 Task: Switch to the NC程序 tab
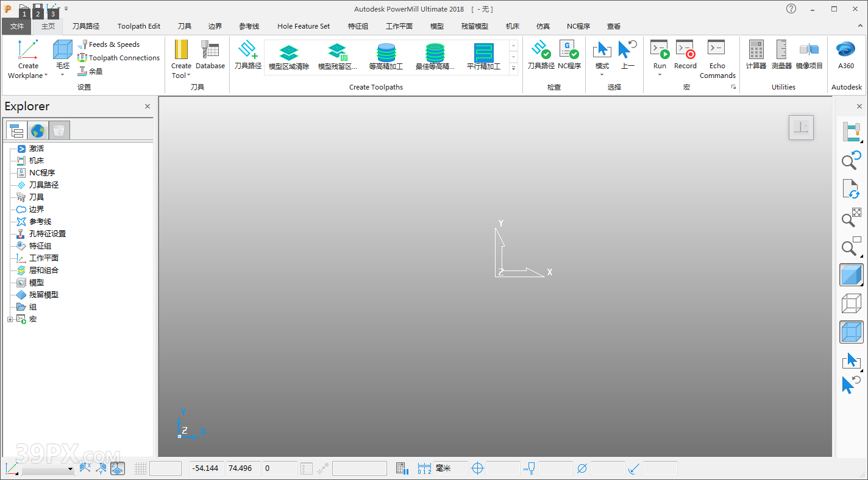(578, 26)
